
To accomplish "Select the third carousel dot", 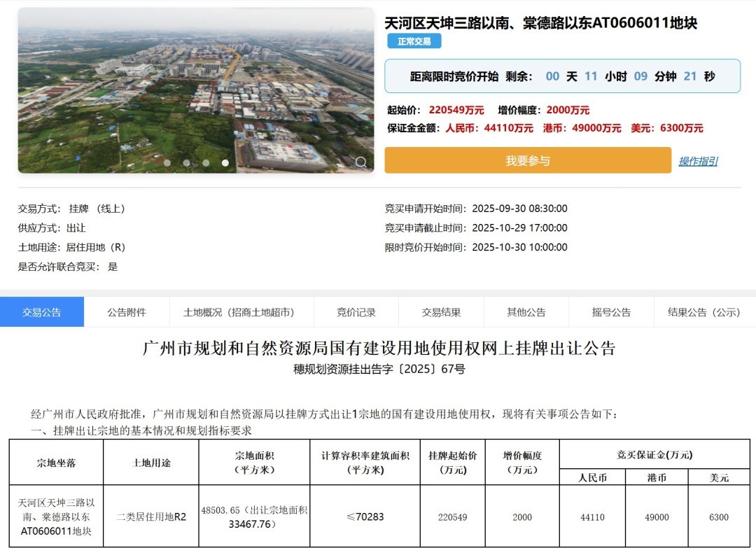I will tap(206, 163).
